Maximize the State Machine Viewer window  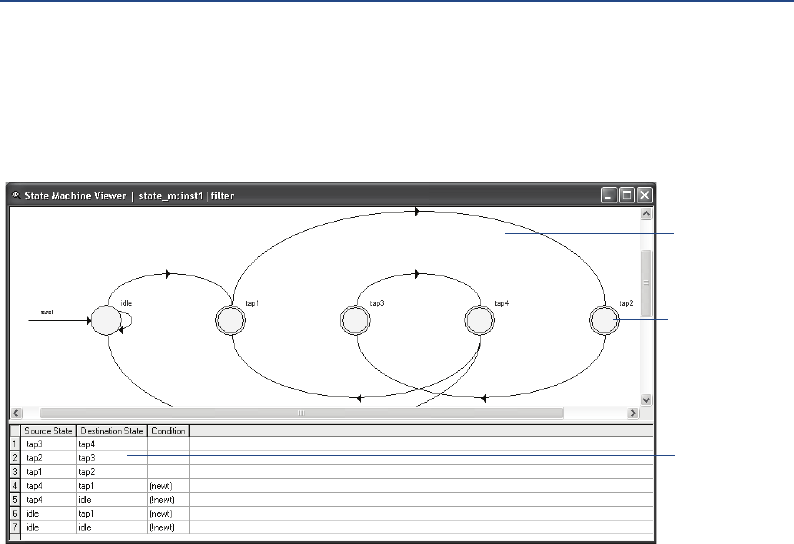(x=627, y=195)
